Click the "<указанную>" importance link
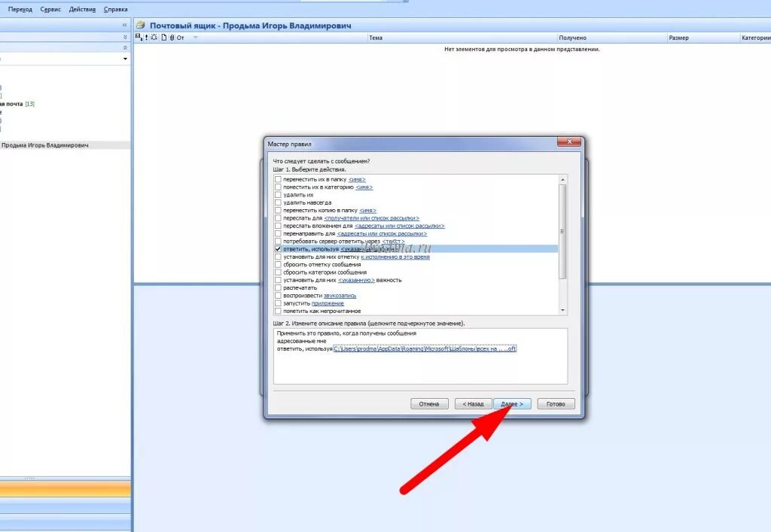The height and width of the screenshot is (532, 771). click(x=356, y=280)
